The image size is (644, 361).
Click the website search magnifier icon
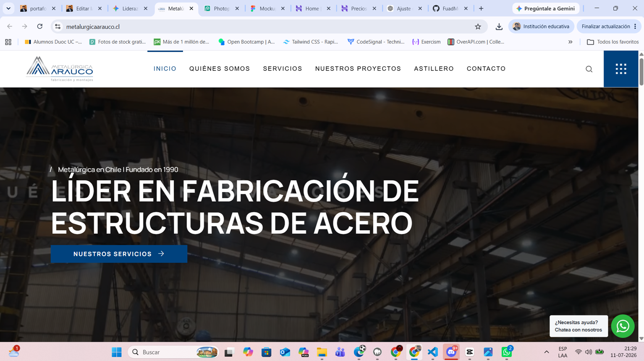pos(589,69)
